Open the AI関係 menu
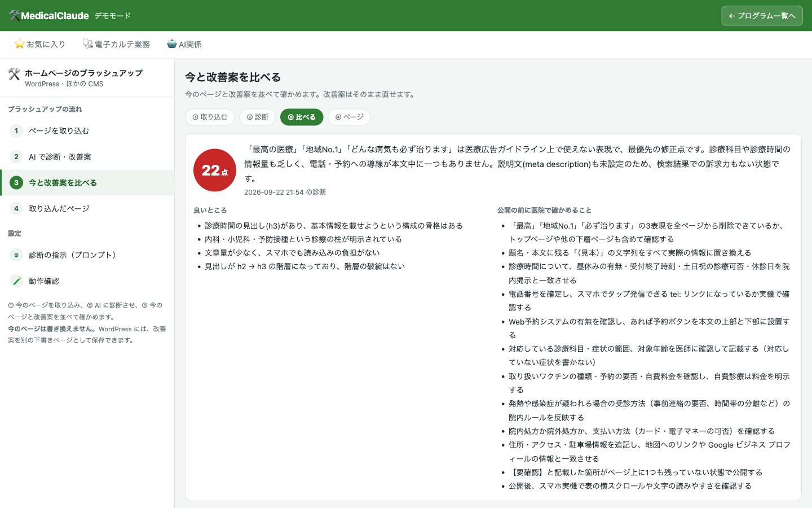This screenshot has width=812, height=508. [x=184, y=44]
